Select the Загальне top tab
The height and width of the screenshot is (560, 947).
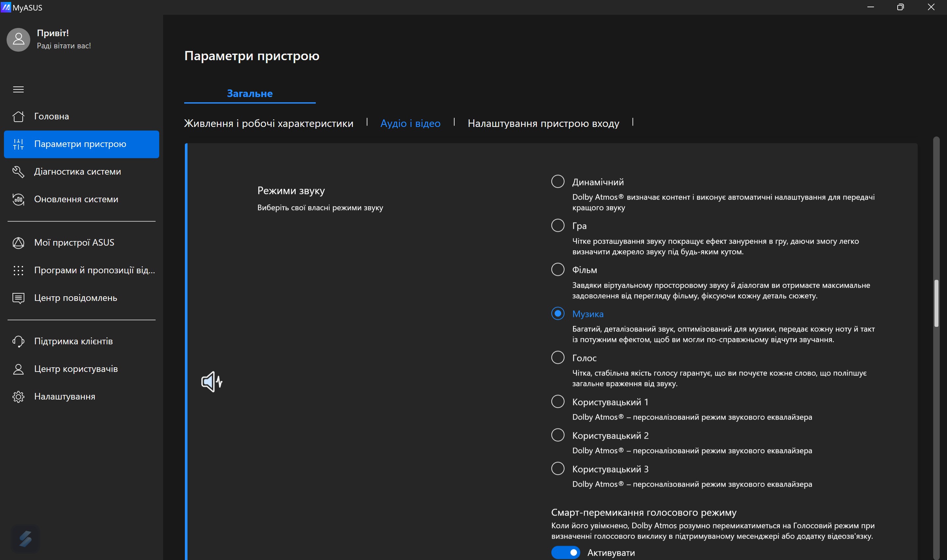pos(249,94)
